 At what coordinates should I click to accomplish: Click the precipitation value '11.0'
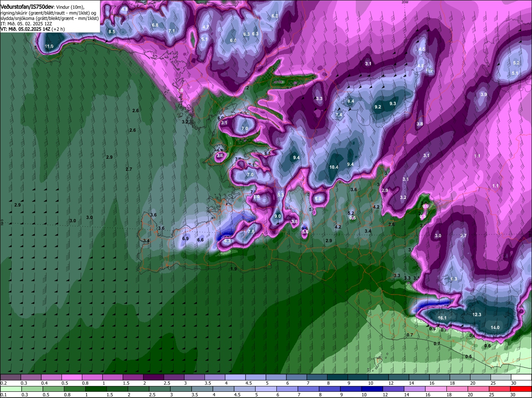point(49,46)
